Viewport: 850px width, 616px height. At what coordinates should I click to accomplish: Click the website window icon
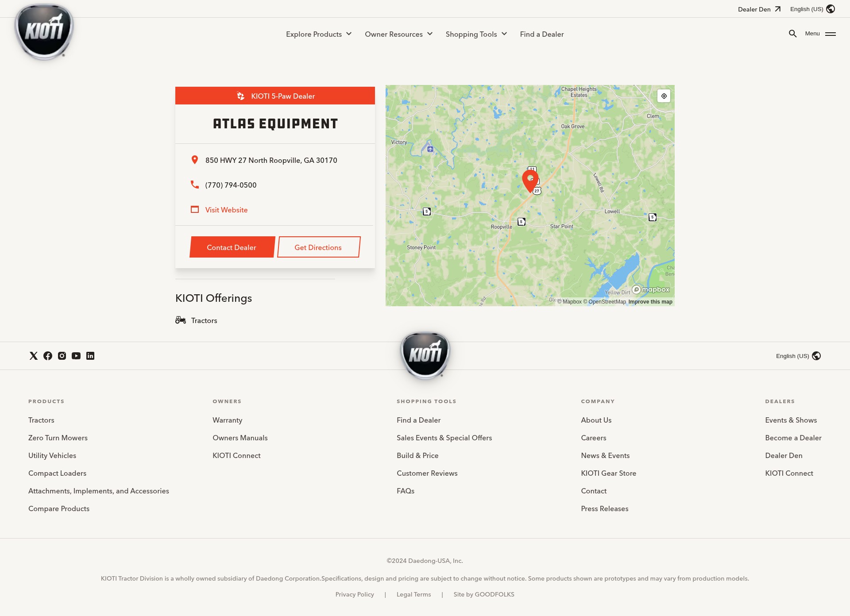tap(194, 209)
